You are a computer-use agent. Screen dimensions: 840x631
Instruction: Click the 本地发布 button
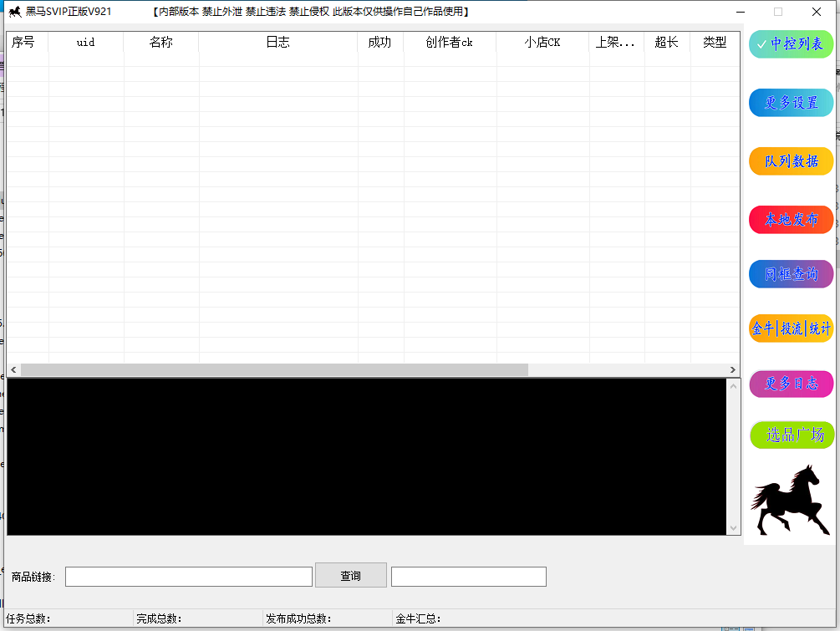click(x=791, y=220)
